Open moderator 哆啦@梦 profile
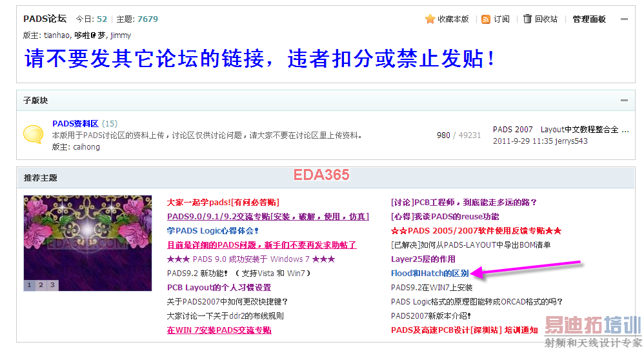The height and width of the screenshot is (349, 644). (90, 35)
